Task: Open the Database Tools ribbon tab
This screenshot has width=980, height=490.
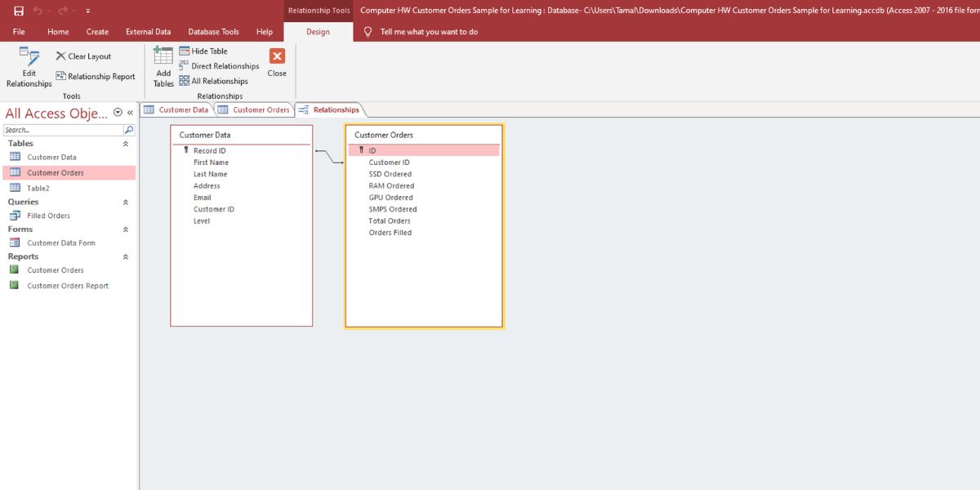Action: click(213, 32)
